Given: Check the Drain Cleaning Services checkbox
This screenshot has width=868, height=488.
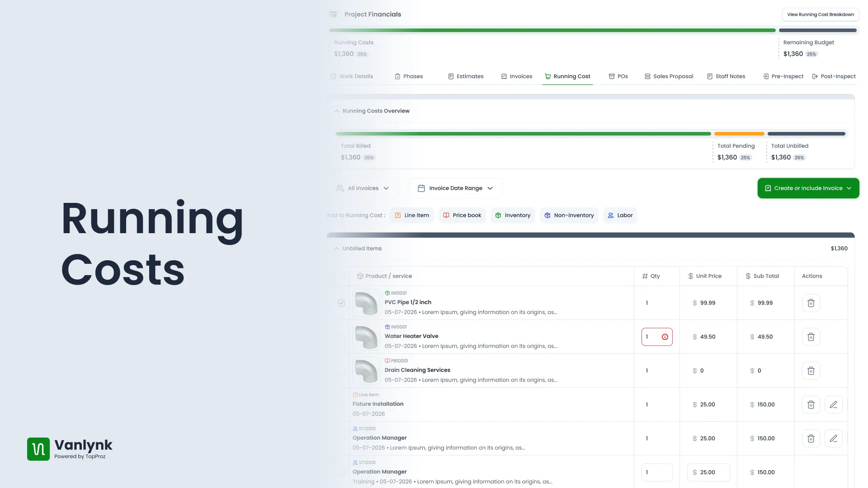Looking at the screenshot, I should click(341, 371).
